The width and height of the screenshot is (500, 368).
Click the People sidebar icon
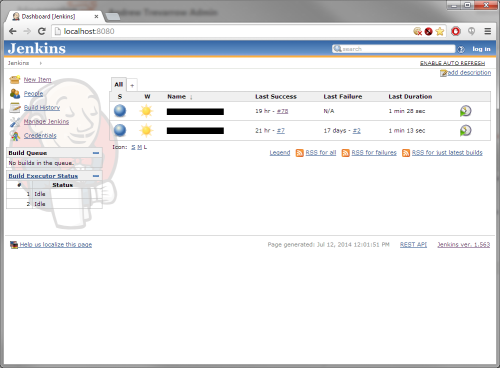(x=15, y=94)
